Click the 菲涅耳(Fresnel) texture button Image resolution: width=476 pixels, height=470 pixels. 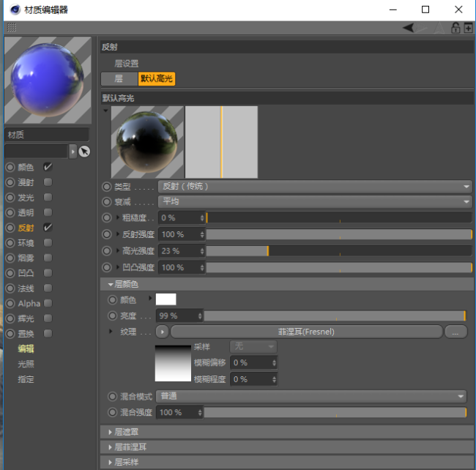click(x=306, y=332)
